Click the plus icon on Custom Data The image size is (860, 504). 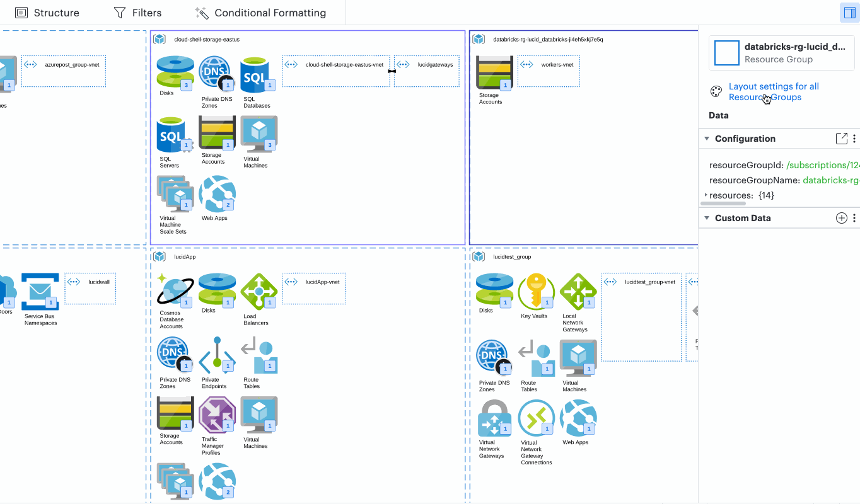click(x=841, y=217)
